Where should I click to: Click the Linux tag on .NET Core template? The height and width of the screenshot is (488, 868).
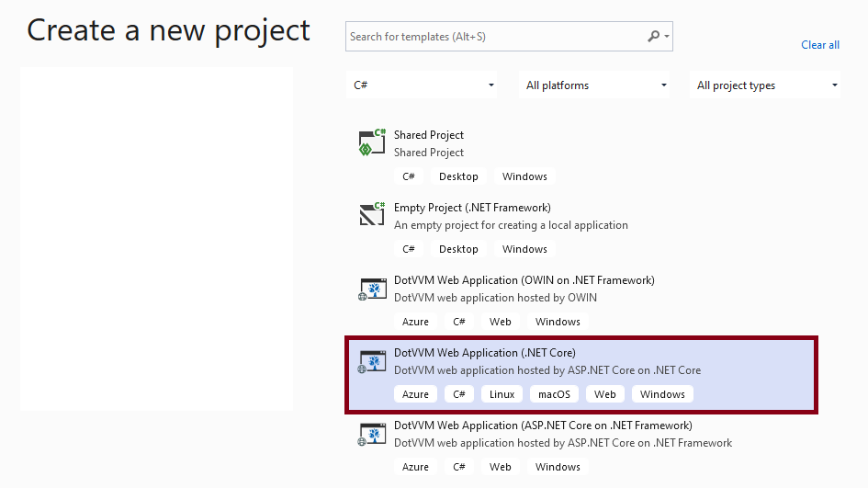502,394
